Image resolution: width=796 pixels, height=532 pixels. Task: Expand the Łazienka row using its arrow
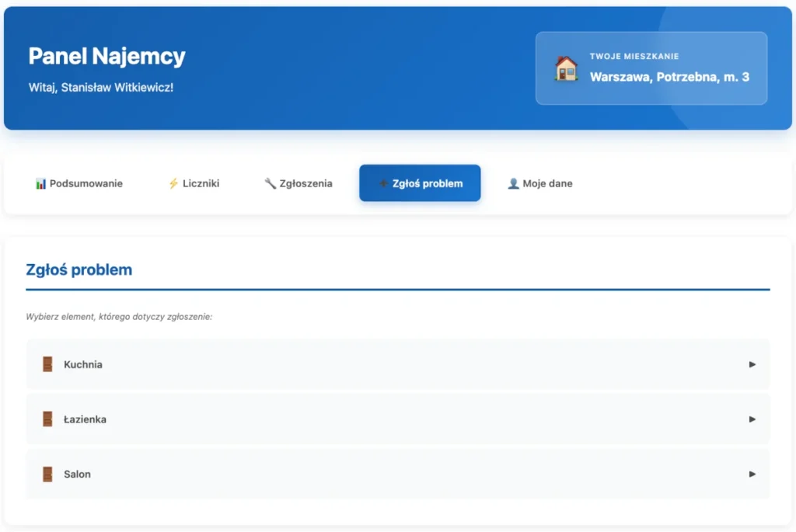click(x=752, y=419)
